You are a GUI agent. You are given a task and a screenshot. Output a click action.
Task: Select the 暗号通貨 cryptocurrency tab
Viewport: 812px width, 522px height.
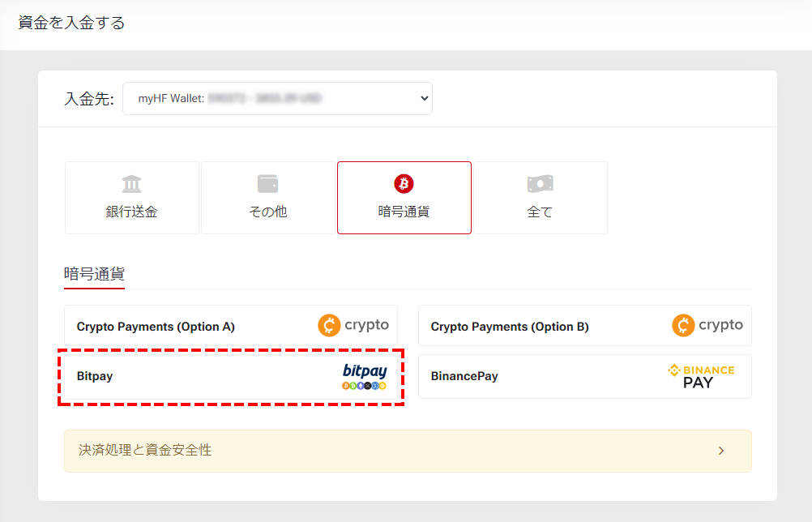click(x=404, y=198)
